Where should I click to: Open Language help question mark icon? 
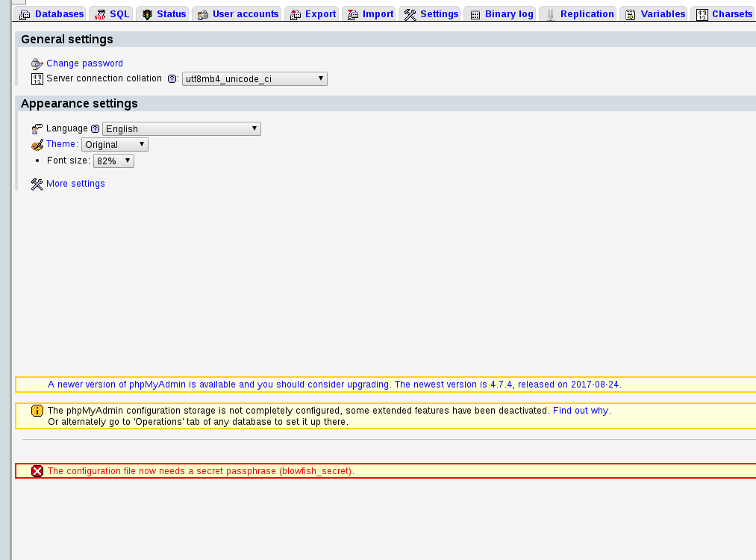(x=95, y=128)
